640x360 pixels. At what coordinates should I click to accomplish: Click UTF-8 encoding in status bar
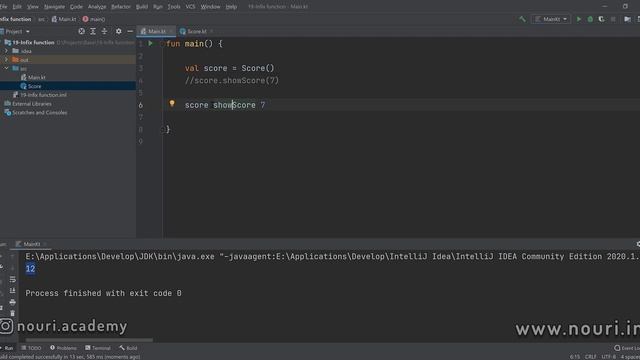point(608,357)
